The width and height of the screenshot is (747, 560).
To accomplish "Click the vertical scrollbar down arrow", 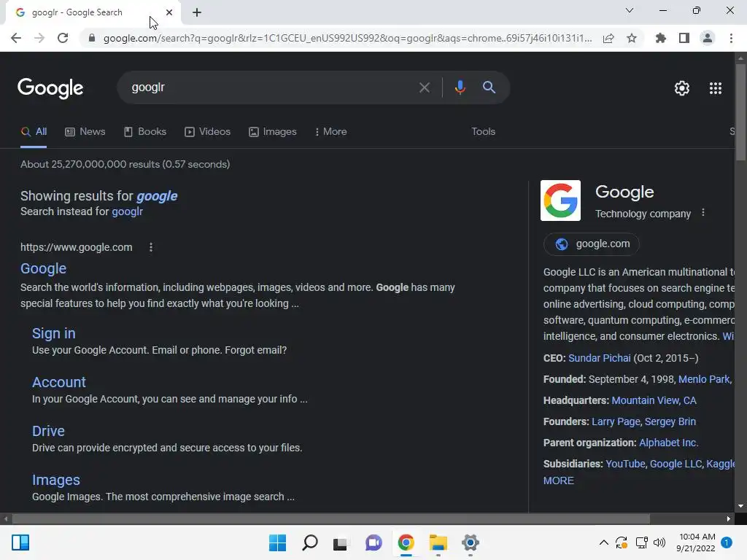I will [740, 506].
